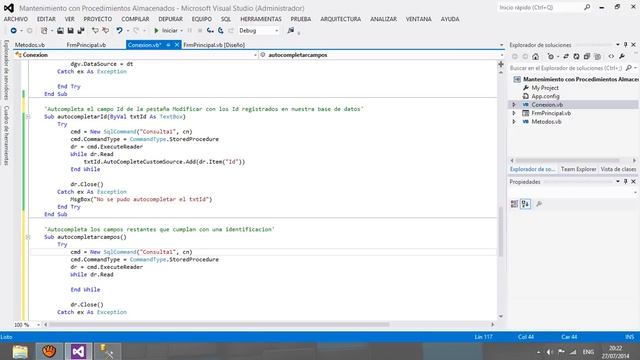Click the volume icon in system tray
Screen dimensions: 640x360
point(549,352)
